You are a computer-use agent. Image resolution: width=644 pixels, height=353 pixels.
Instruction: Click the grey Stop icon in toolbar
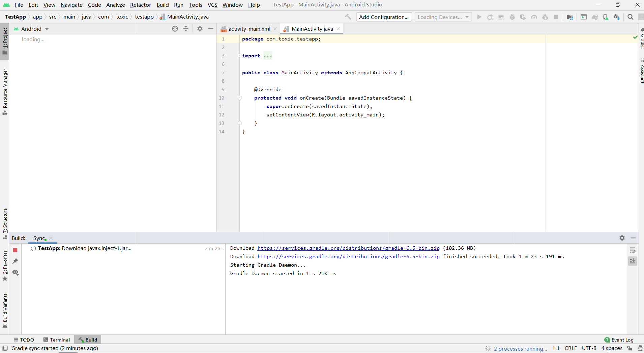coord(556,17)
